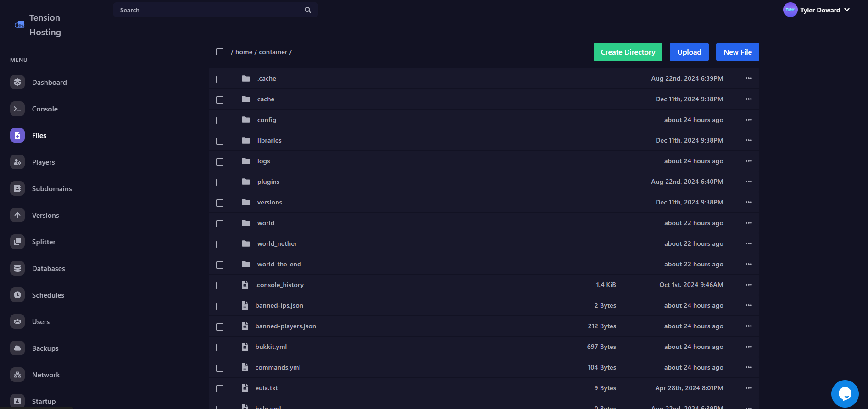868x409 pixels.
Task: Click the Backups cloud icon
Action: (x=17, y=348)
